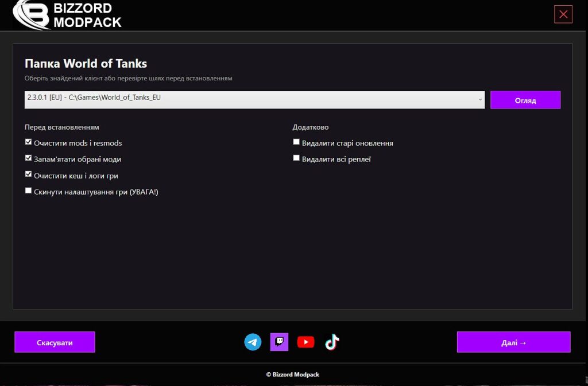Select the 2.3.0.1 [EU] client path field
This screenshot has width=588, height=386.
254,100
